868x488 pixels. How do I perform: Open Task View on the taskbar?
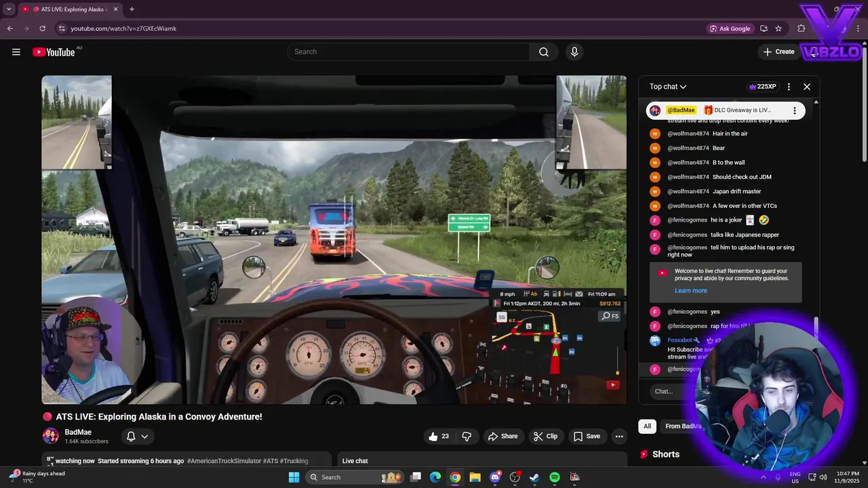click(x=416, y=477)
